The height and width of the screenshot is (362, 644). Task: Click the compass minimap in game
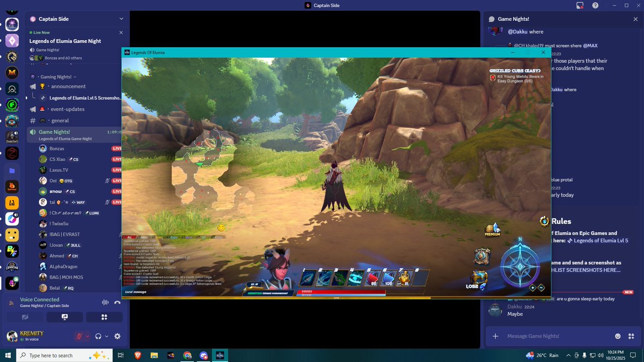(x=519, y=267)
